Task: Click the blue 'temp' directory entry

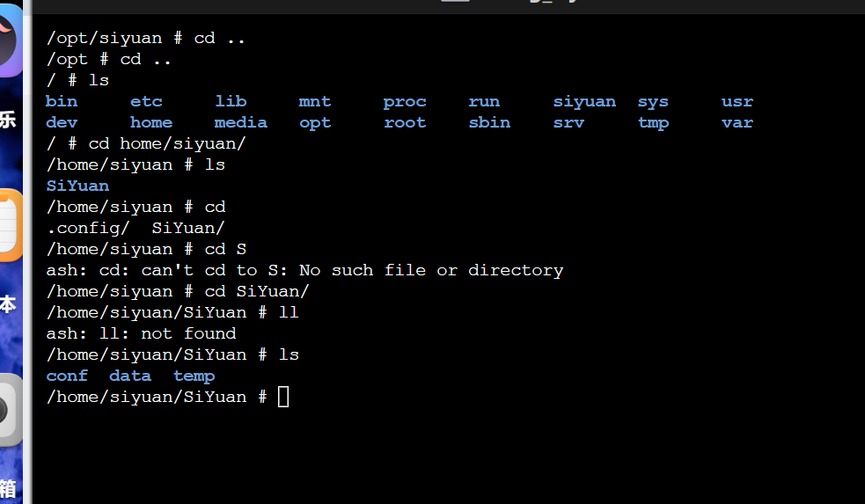Action: coord(194,376)
